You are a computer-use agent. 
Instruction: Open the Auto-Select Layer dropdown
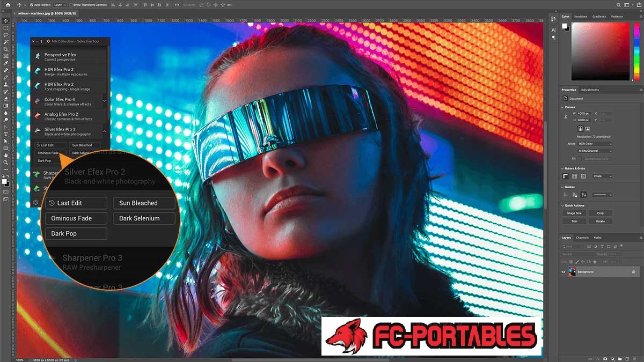[x=60, y=5]
